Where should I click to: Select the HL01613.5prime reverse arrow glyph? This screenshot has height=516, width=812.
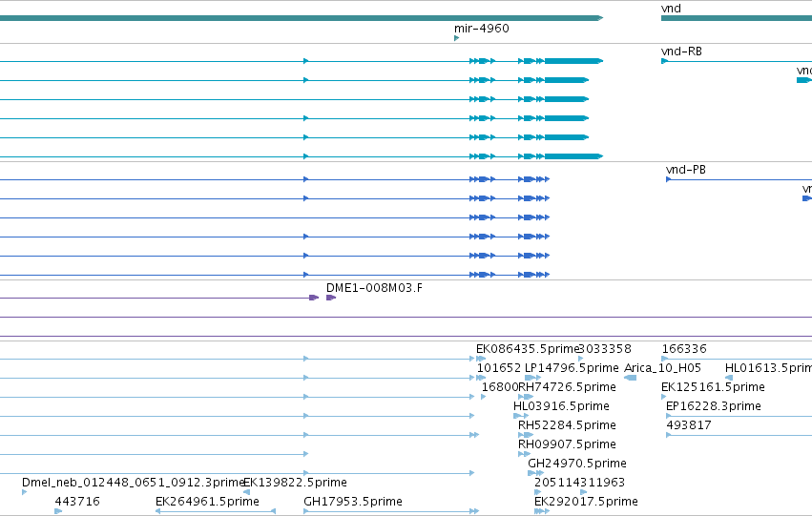[x=729, y=378]
